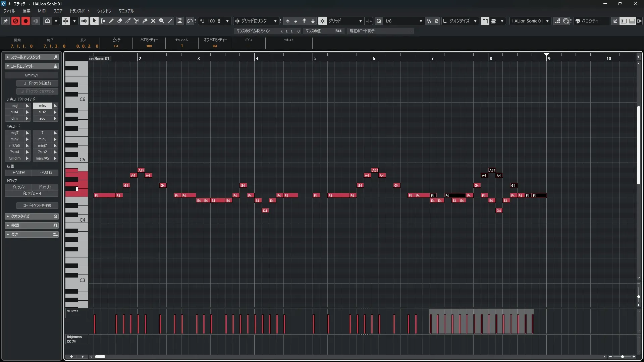Click the コードイベントを作成 button
This screenshot has height=362, width=644.
[37, 205]
